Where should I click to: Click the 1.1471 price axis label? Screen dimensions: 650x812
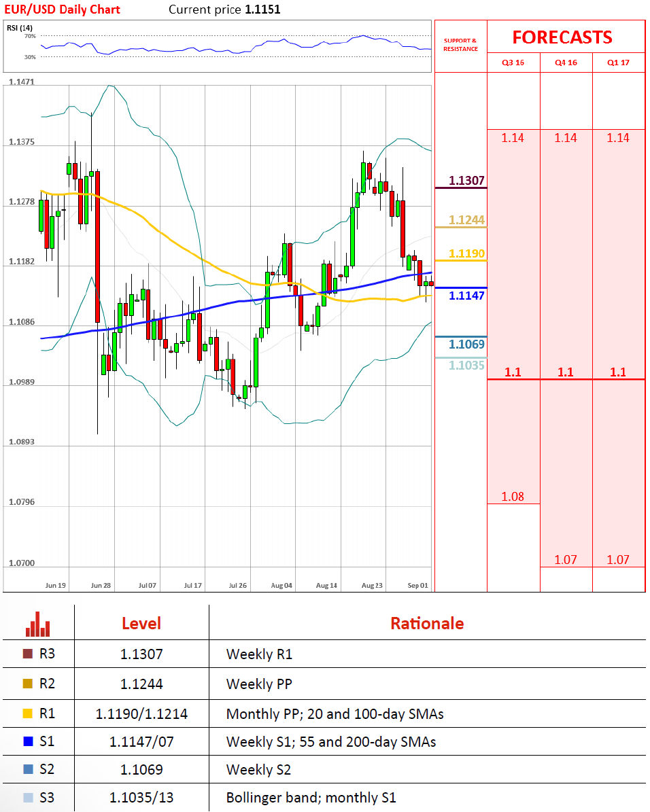(21, 82)
